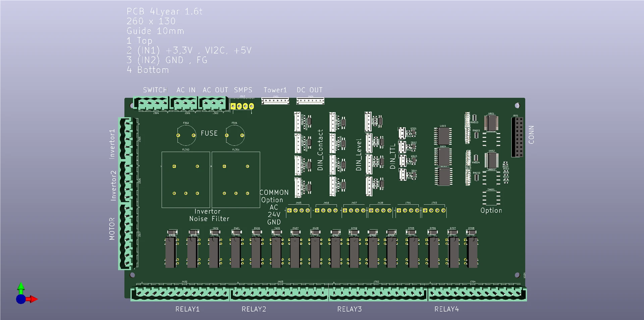The height and width of the screenshot is (320, 644).
Task: Select the RELAY1 terminal block J402
Action: pyautogui.click(x=180, y=293)
